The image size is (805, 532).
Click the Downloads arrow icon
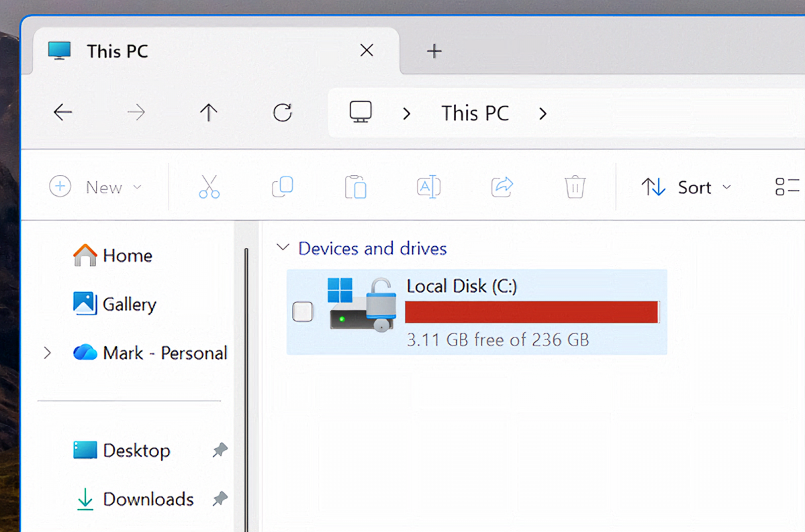pos(85,499)
